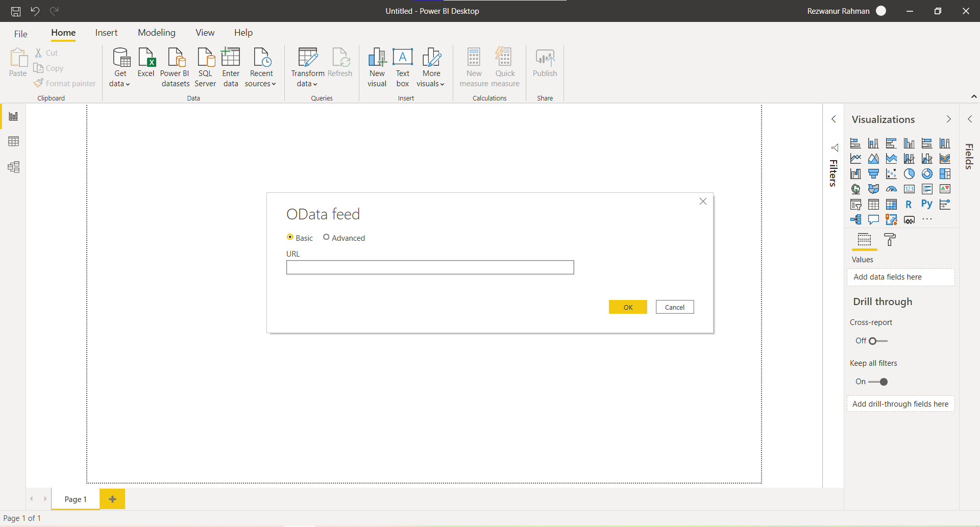
Task: Enable the Cross-report toggle
Action: (x=874, y=341)
